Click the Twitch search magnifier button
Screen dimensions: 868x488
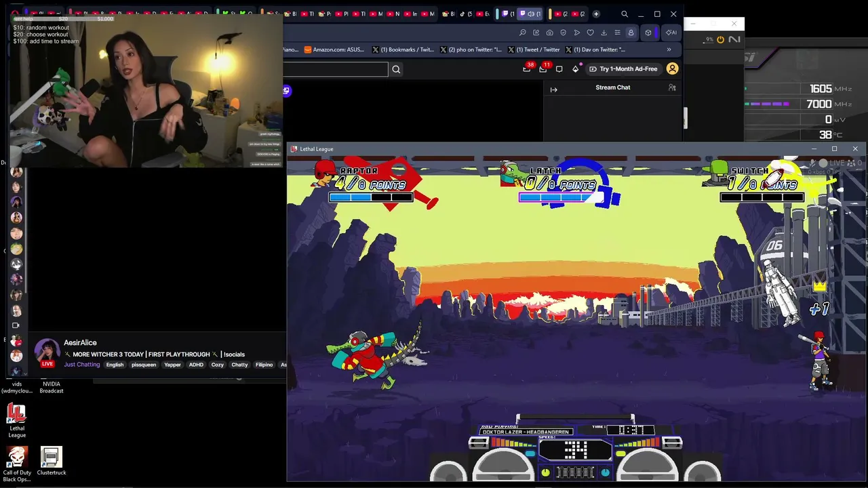396,68
